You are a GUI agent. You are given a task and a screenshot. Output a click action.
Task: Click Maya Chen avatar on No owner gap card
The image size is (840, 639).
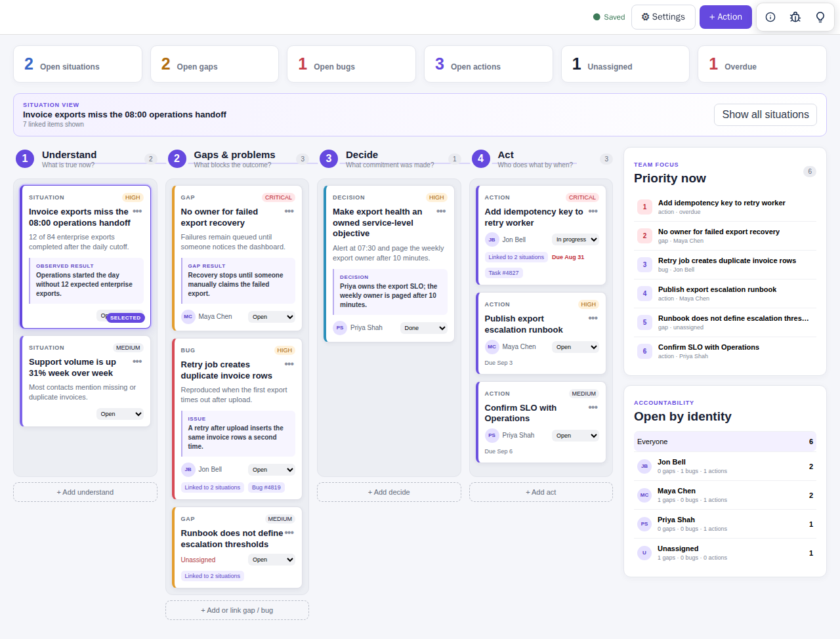pos(188,317)
